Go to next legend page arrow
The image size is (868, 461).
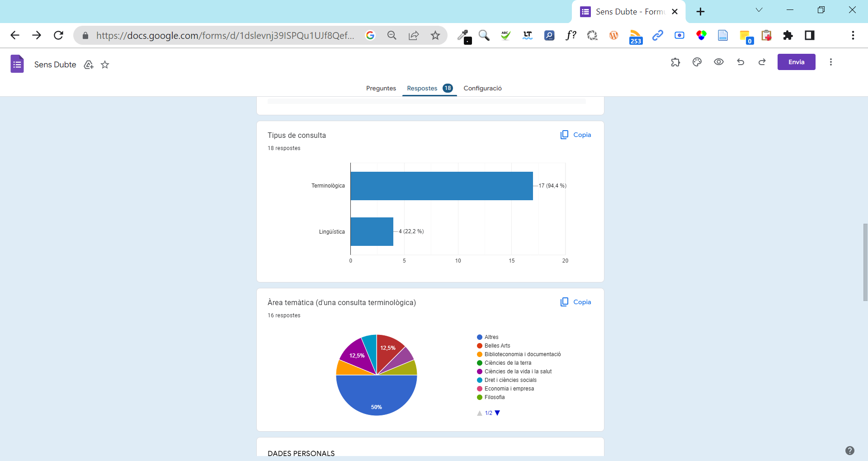pyautogui.click(x=497, y=413)
